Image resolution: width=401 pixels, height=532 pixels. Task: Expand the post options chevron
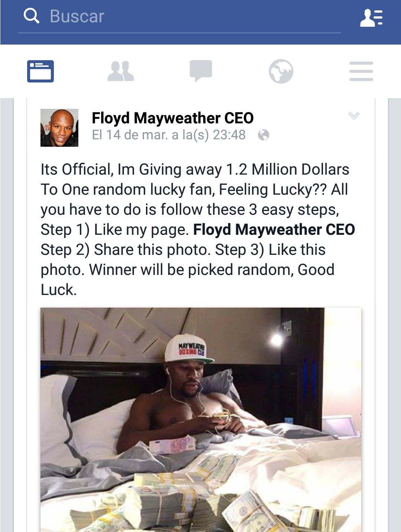tap(354, 116)
